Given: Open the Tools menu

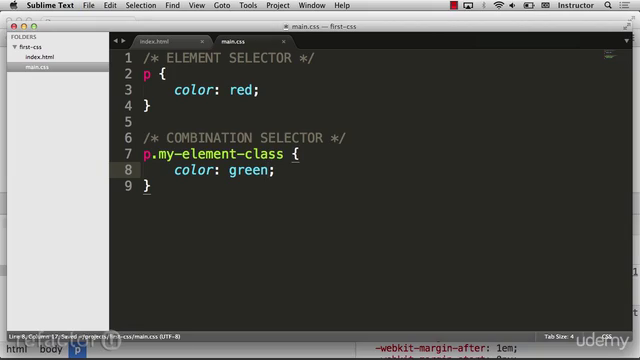Looking at the screenshot, I should [x=248, y=5].
